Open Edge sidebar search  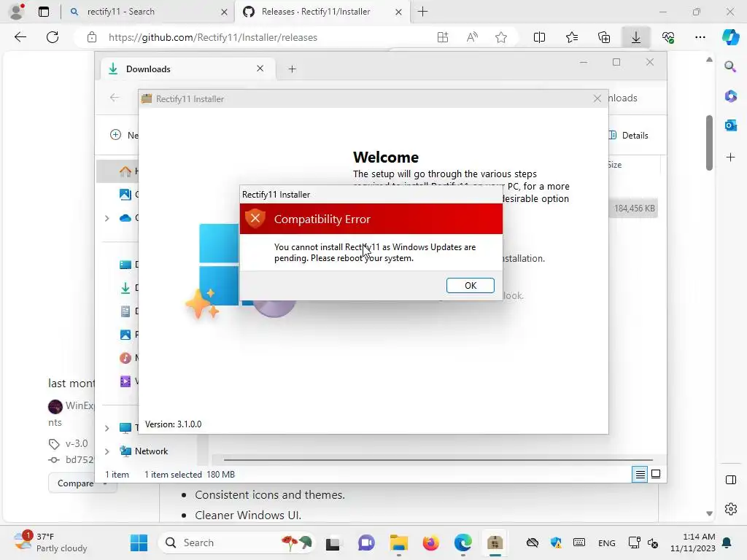(730, 66)
